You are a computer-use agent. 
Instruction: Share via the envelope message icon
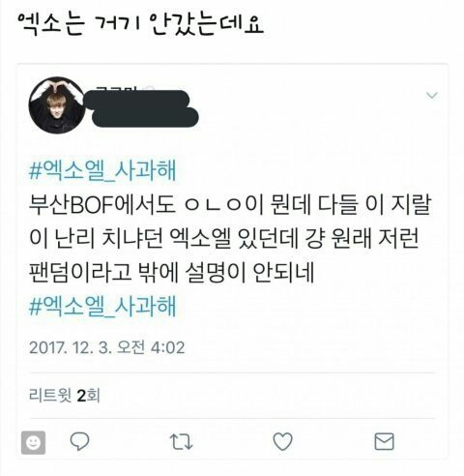384,441
